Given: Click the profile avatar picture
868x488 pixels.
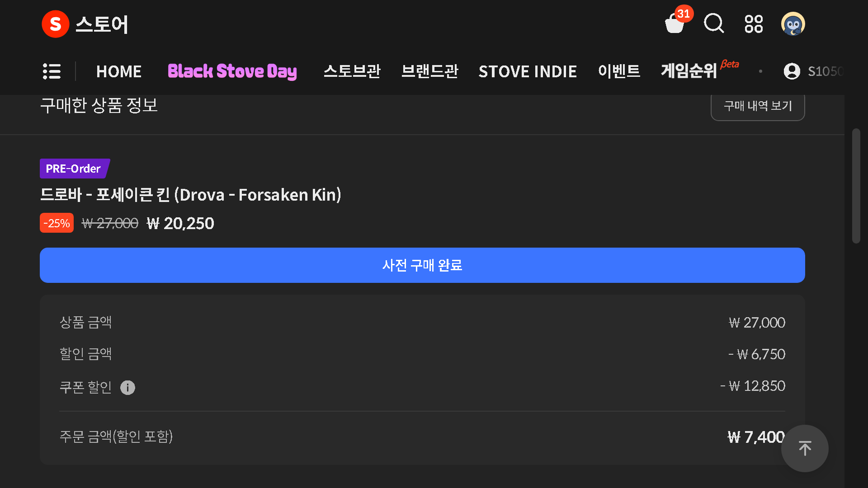Looking at the screenshot, I should 793,24.
